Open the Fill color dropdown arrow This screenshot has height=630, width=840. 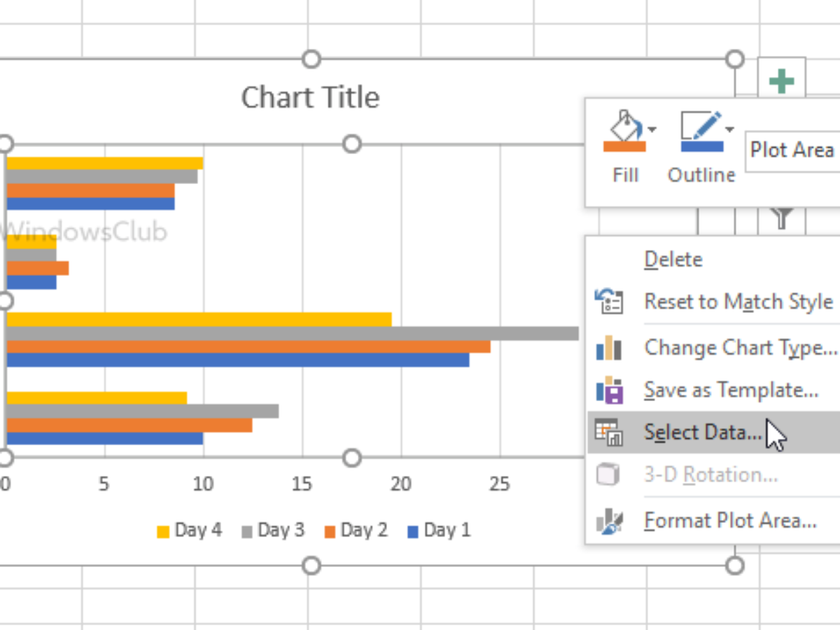pyautogui.click(x=652, y=129)
